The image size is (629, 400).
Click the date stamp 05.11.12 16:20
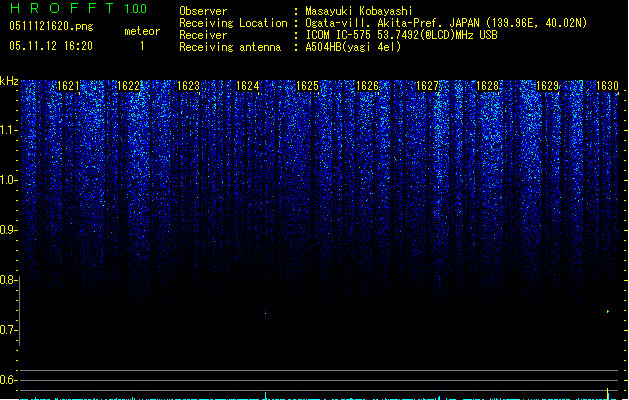pyautogui.click(x=51, y=46)
